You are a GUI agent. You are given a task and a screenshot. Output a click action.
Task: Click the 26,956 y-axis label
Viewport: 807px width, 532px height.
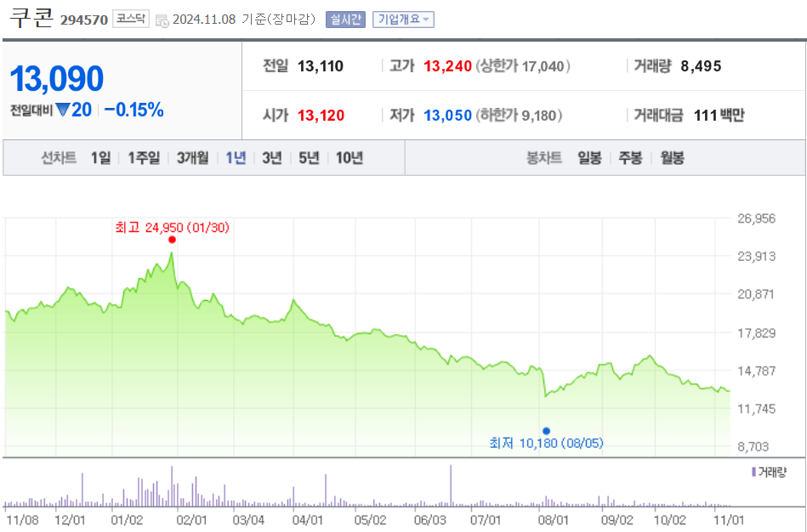click(757, 218)
